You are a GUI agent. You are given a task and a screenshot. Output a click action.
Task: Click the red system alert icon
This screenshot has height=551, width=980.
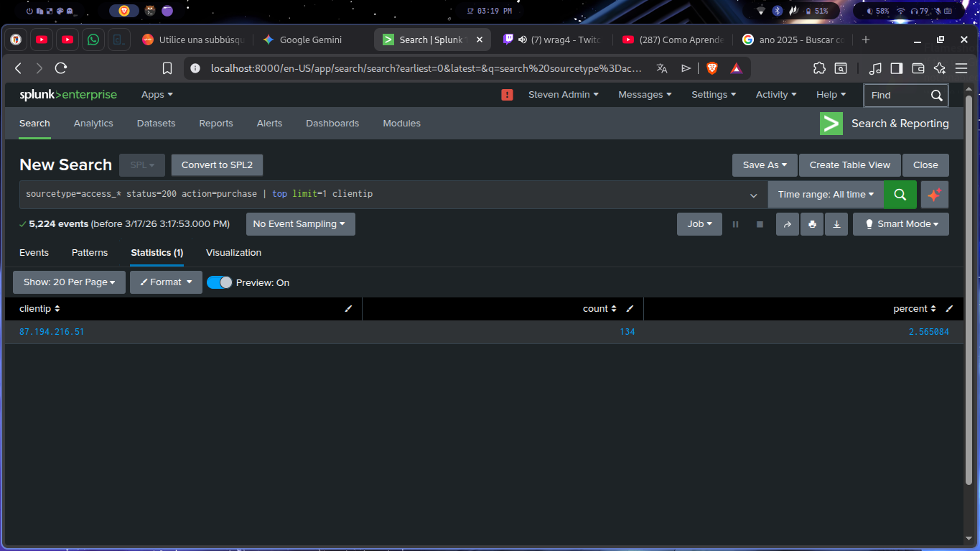pyautogui.click(x=507, y=95)
